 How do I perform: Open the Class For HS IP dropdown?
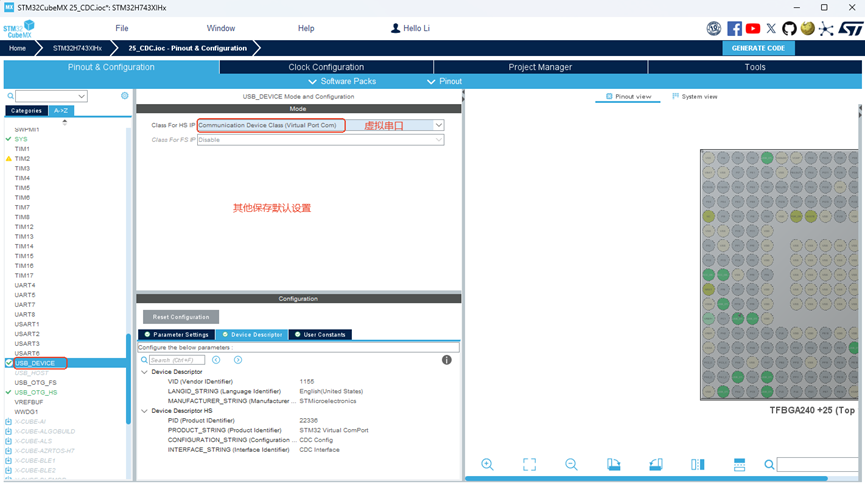439,125
